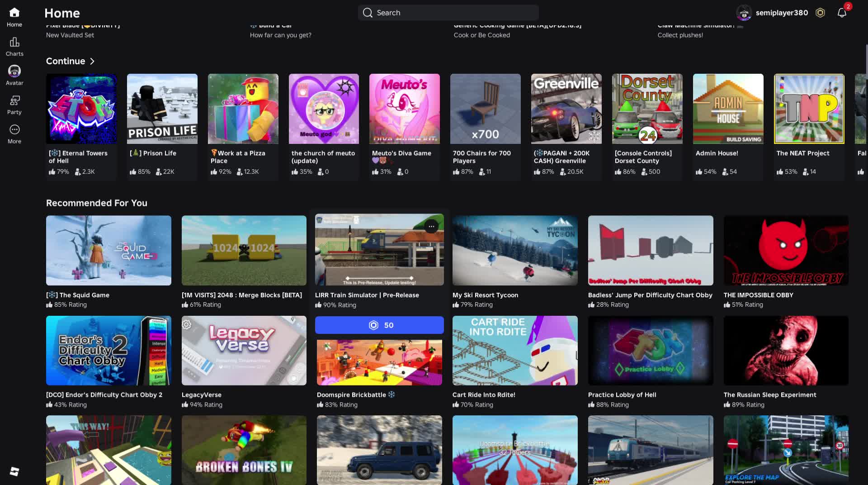Expand the Continue section chevron

[x=92, y=61]
